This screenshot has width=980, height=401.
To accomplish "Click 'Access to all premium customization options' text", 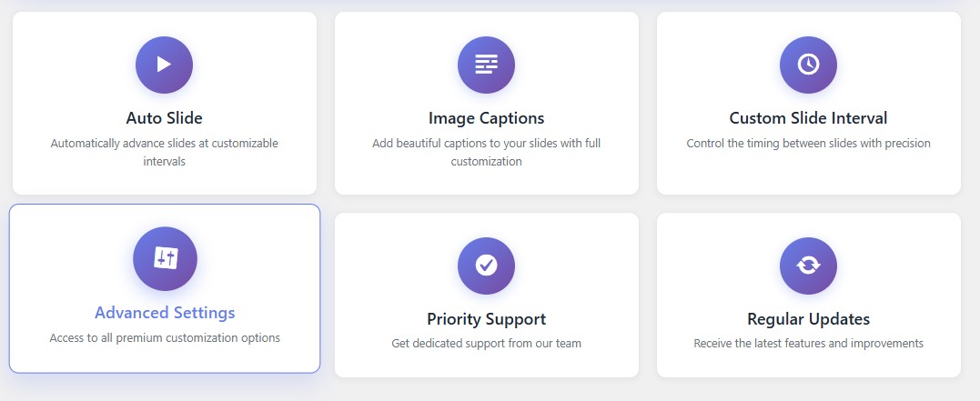I will pos(165,338).
